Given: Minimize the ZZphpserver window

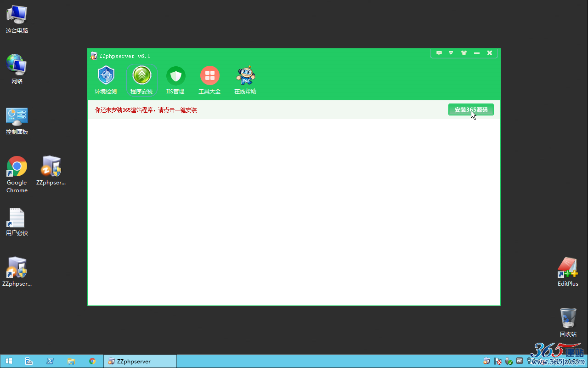Looking at the screenshot, I should coord(477,53).
